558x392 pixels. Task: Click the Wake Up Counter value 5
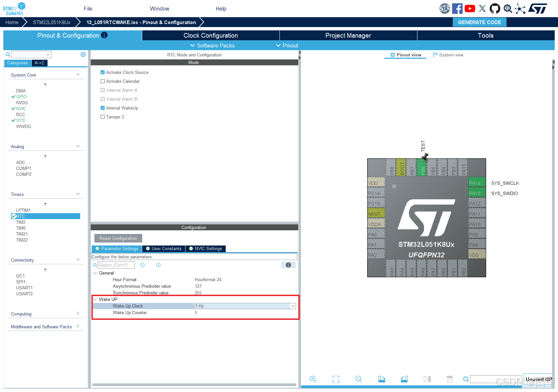click(x=196, y=312)
